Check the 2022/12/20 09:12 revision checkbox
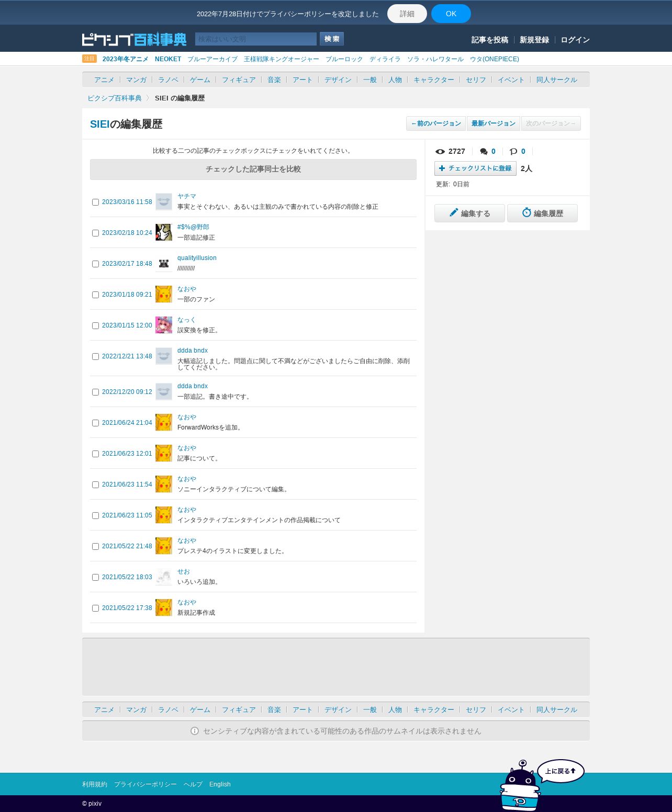 [95, 392]
